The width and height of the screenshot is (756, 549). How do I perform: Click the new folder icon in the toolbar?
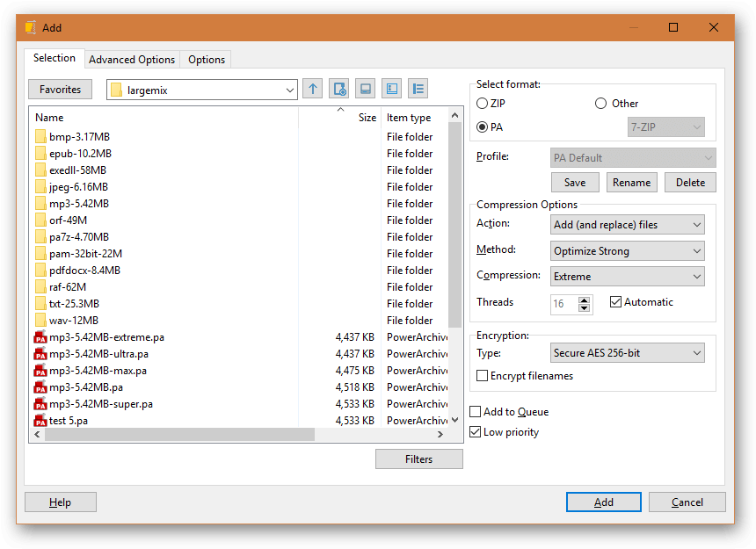pyautogui.click(x=338, y=89)
